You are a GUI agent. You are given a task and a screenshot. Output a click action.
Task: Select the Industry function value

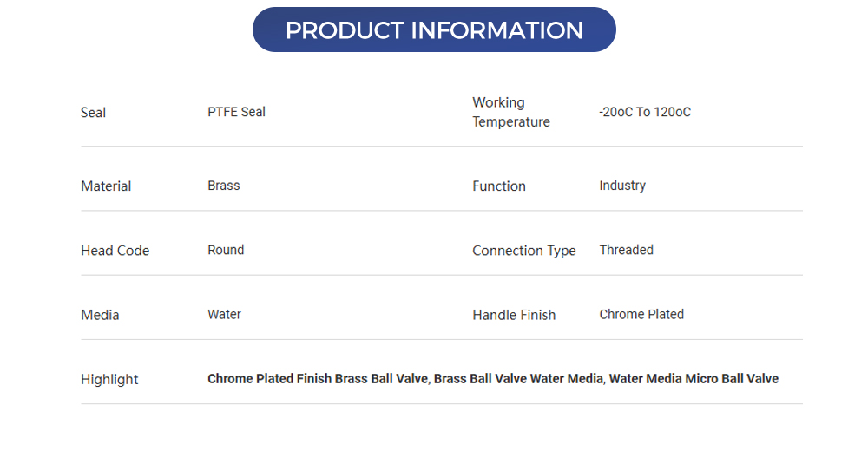click(622, 186)
